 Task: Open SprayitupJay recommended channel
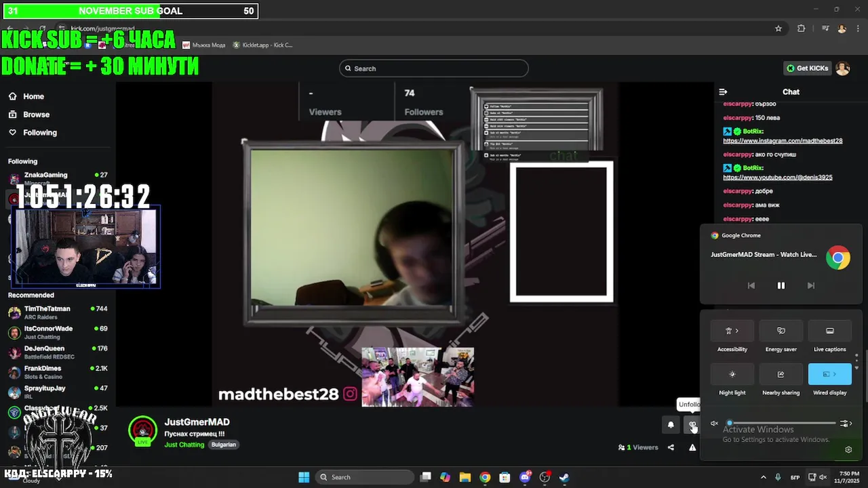pyautogui.click(x=58, y=392)
